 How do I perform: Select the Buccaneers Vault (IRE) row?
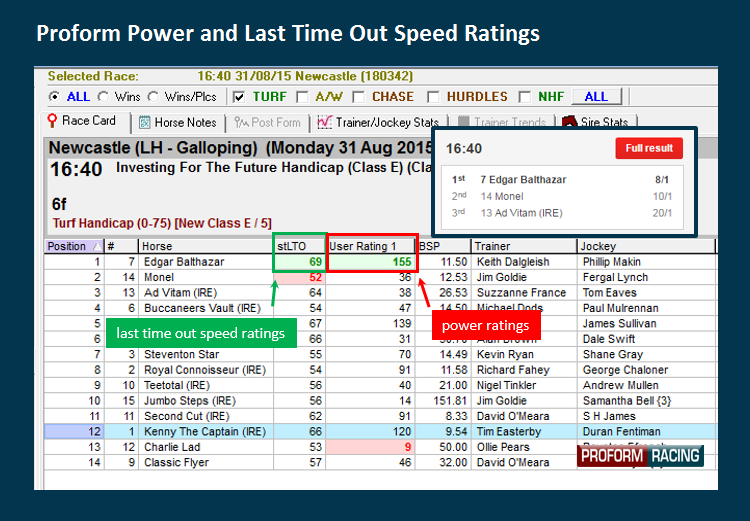380,308
